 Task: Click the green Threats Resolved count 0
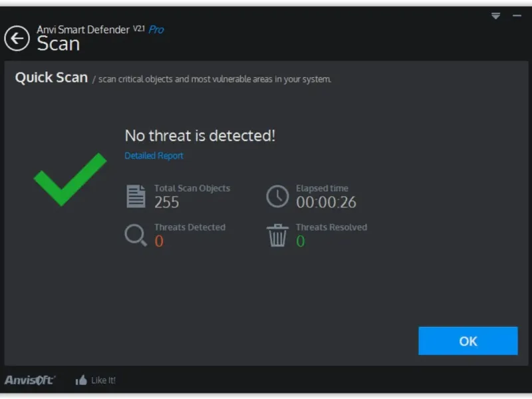[301, 241]
